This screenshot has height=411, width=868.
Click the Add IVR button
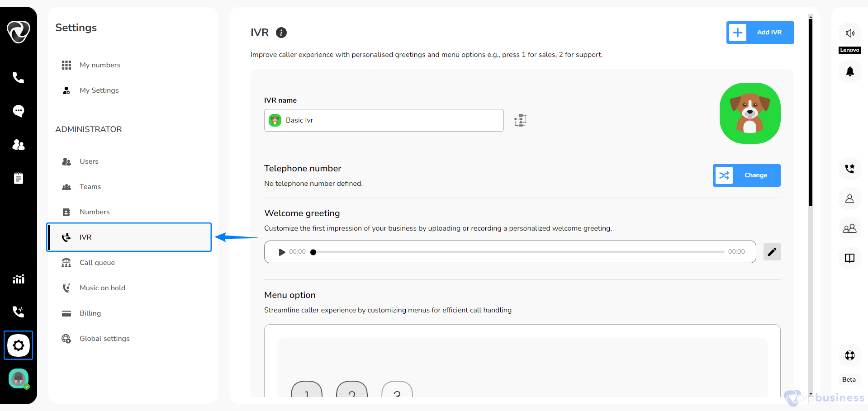coord(760,33)
